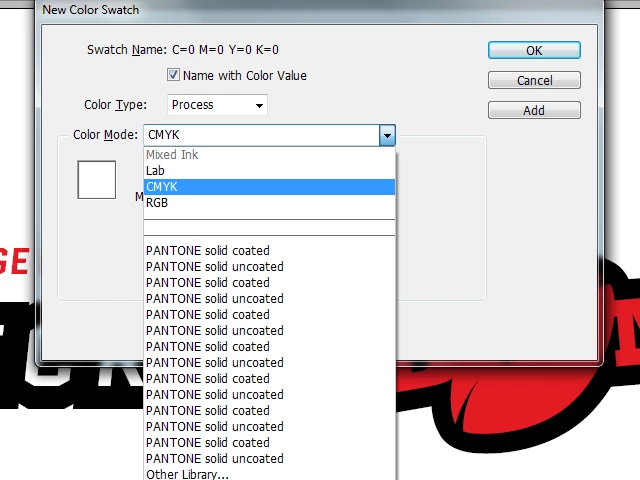Pick CMYK in the Color Mode list

pyautogui.click(x=269, y=187)
